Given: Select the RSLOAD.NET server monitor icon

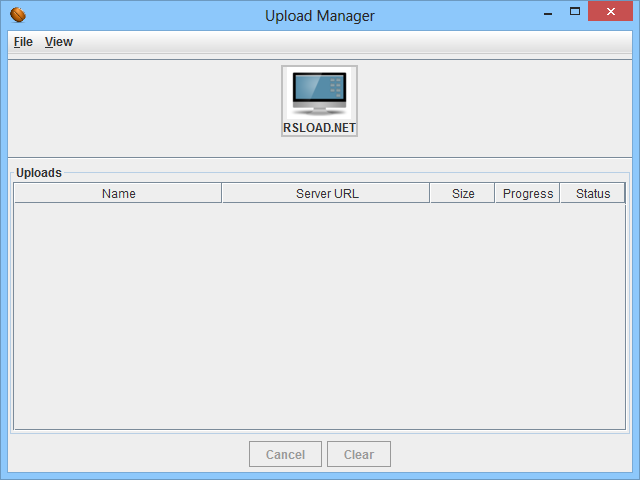Looking at the screenshot, I should (x=319, y=101).
